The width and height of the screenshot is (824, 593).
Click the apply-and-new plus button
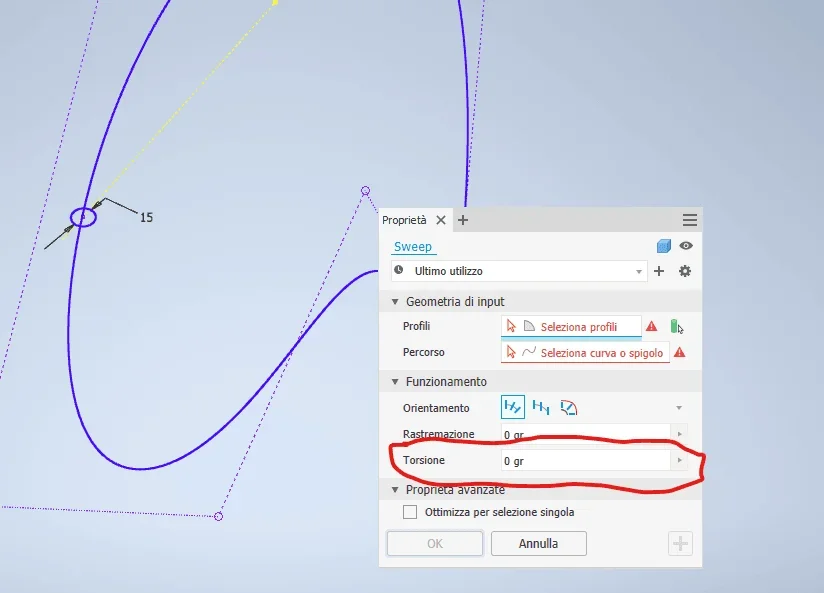pyautogui.click(x=681, y=544)
